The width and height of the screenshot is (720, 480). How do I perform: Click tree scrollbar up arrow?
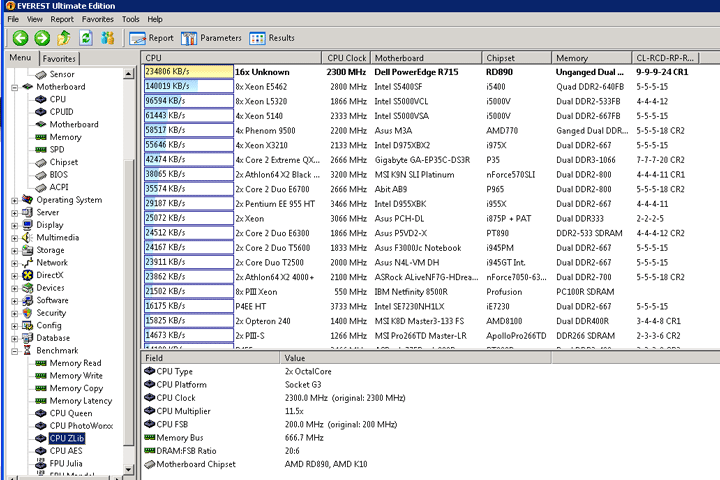[129, 73]
